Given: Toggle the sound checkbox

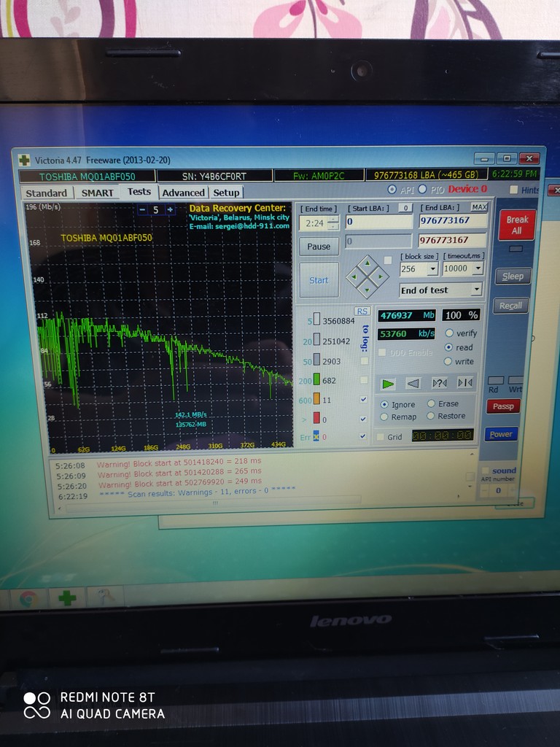Looking at the screenshot, I should [x=485, y=471].
